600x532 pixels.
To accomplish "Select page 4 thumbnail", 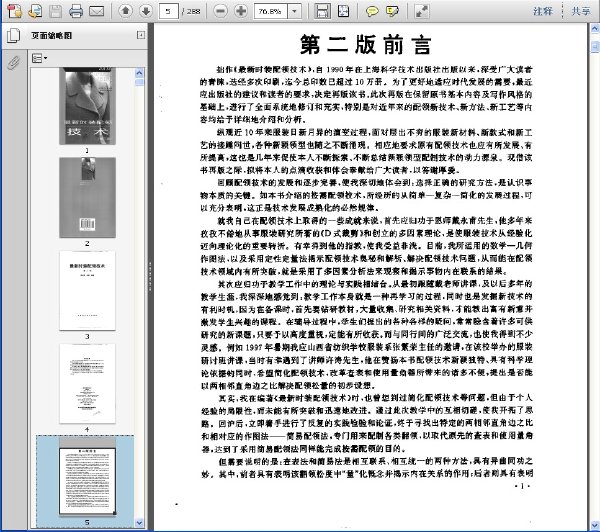I will pos(87,383).
